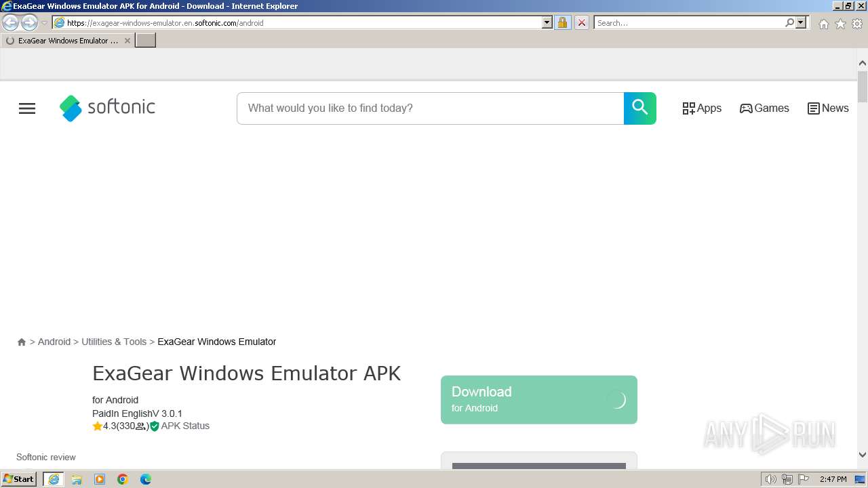Open Internet Explorer from the taskbar
Viewport: 868px width, 488px height.
tap(54, 479)
